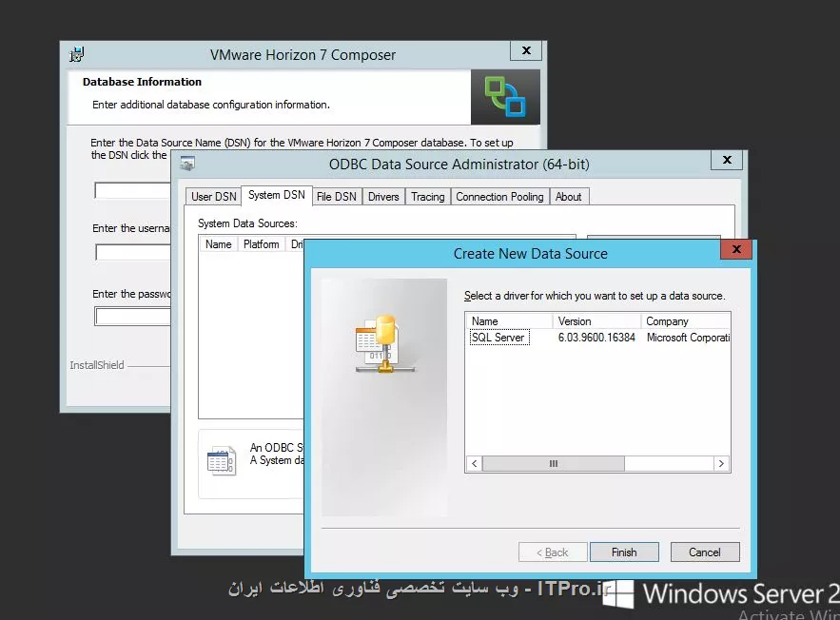This screenshot has height=620, width=840.
Task: Click the ODBC System DSN info table icon
Action: point(222,460)
